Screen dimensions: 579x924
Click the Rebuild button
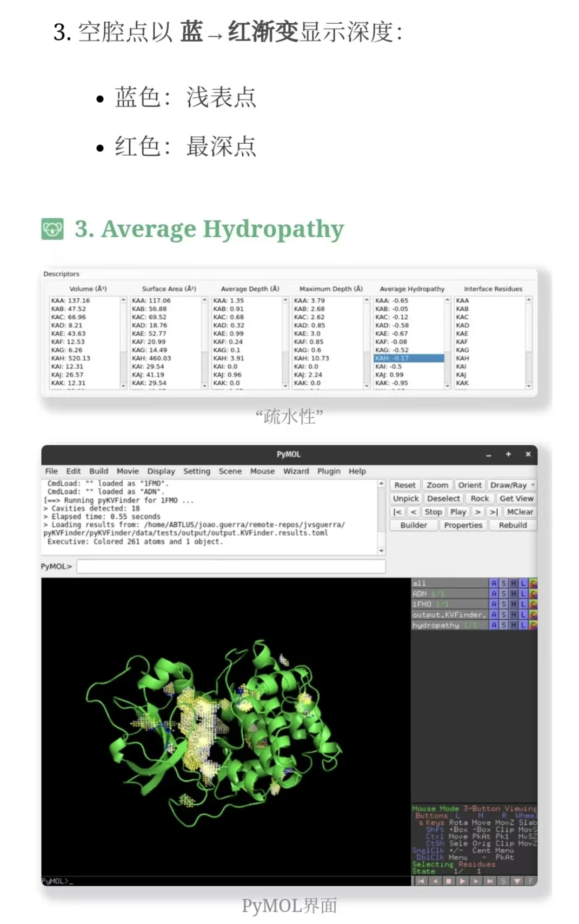pyautogui.click(x=513, y=525)
